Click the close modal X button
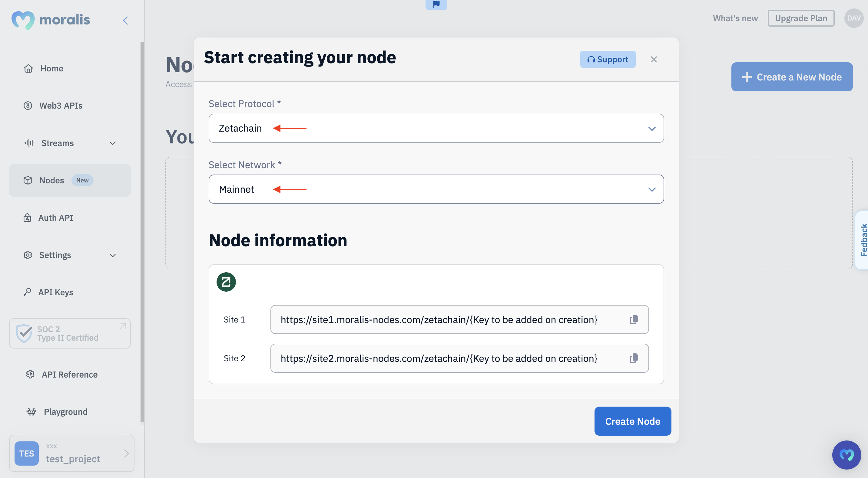This screenshot has width=868, height=478. point(654,60)
